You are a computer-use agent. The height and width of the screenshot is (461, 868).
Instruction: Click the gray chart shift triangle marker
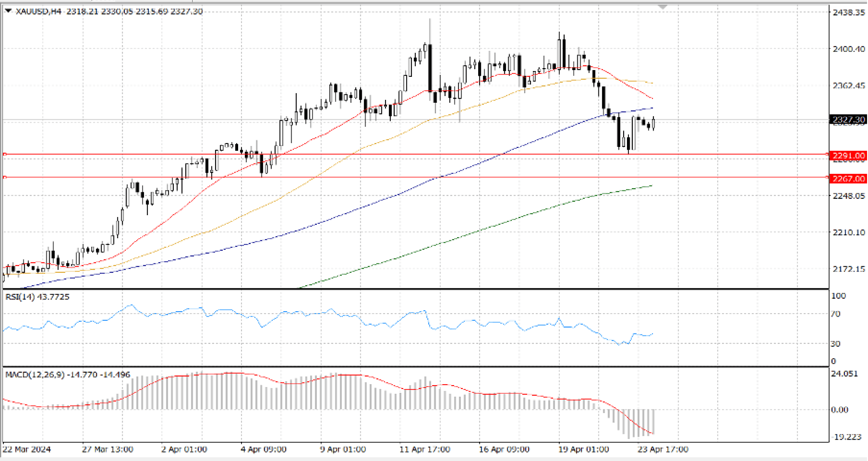pos(662,7)
